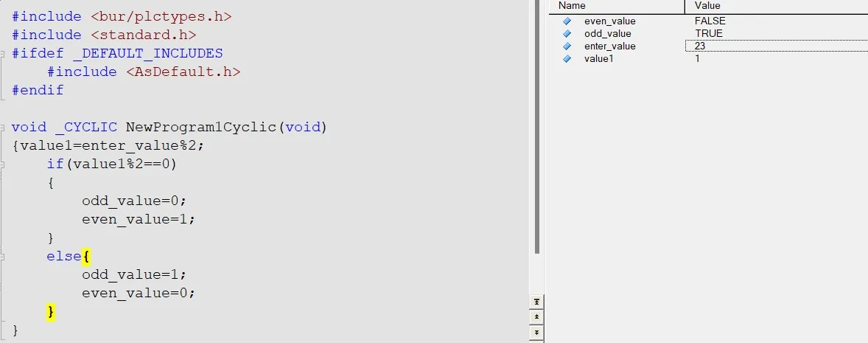The image size is (868, 343).
Task: Select the diamond icon beside value1
Action: (567, 59)
